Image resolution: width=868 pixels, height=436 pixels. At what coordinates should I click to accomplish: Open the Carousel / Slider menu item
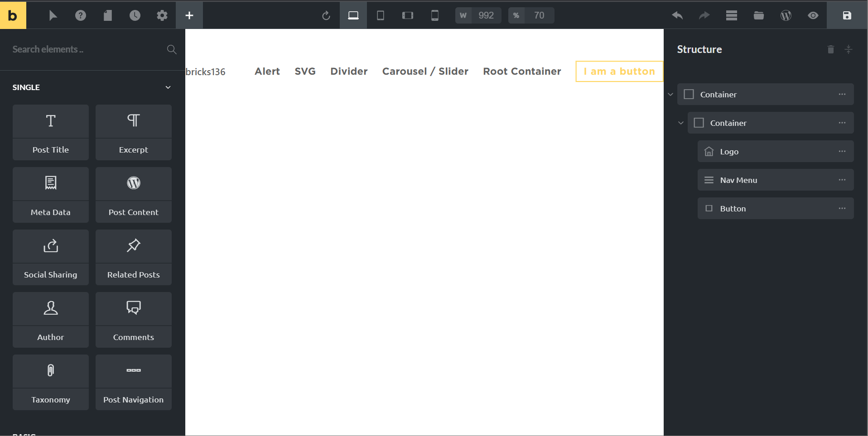pyautogui.click(x=425, y=71)
